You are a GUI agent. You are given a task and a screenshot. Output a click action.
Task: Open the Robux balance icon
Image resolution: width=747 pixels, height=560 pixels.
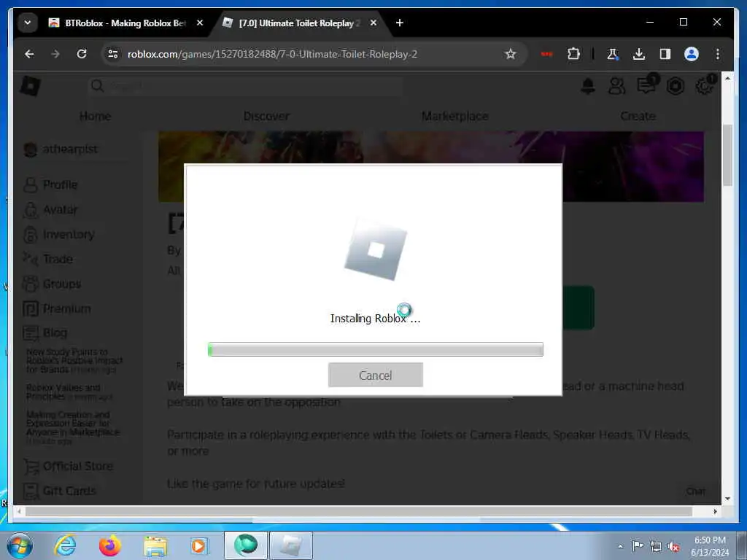point(675,86)
